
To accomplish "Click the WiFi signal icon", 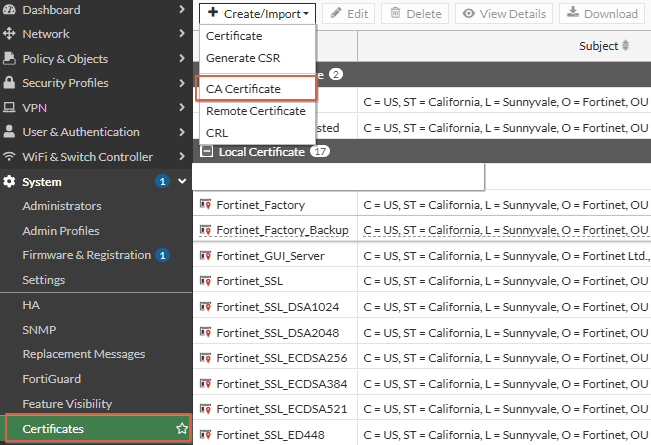I will pos(9,156).
